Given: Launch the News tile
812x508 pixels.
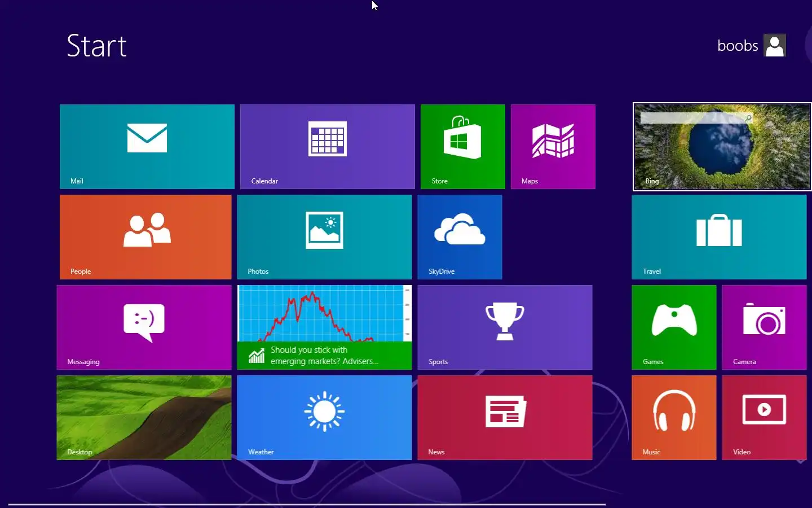Looking at the screenshot, I should pyautogui.click(x=505, y=418).
